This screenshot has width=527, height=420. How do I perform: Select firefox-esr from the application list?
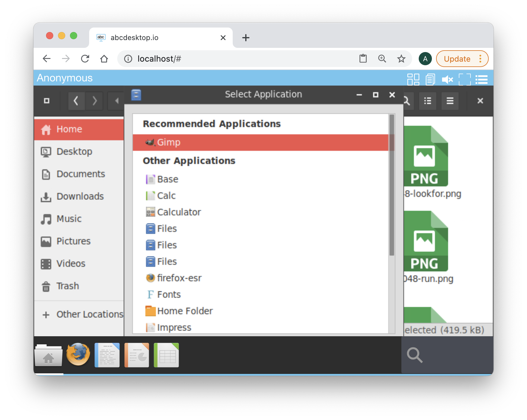[261, 278]
